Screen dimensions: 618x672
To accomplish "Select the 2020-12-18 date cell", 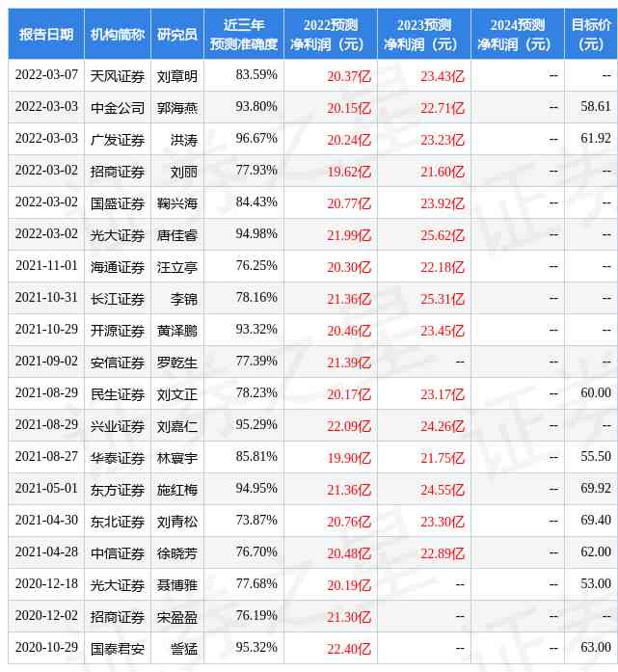I will click(x=46, y=584).
